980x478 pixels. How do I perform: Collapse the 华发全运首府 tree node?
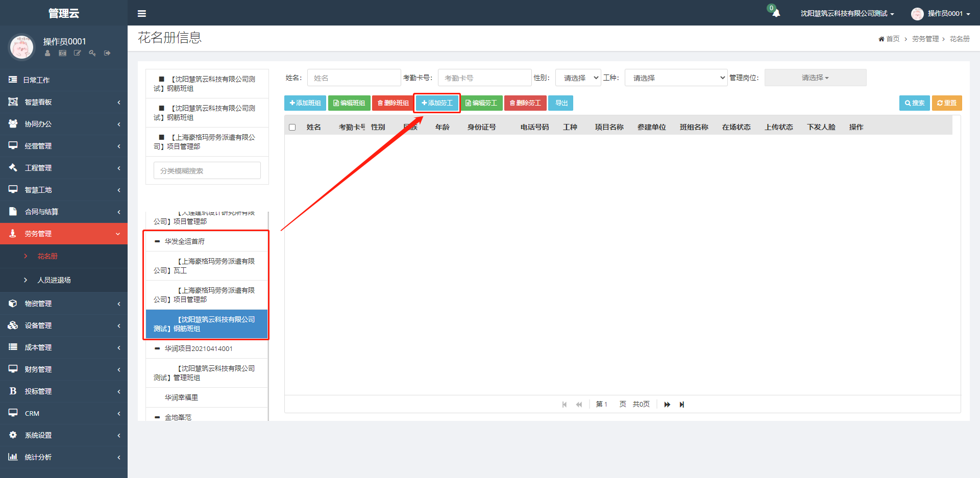point(157,241)
